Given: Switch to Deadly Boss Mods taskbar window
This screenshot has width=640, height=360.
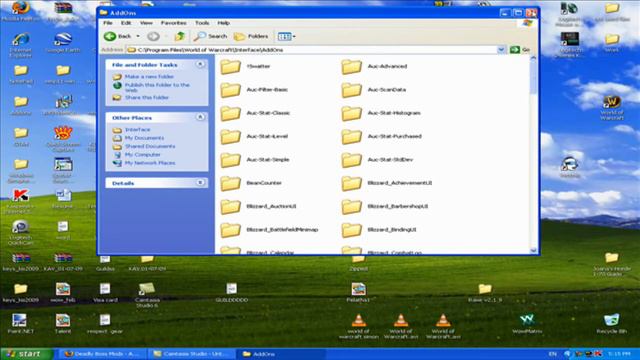Looking at the screenshot, I should pos(102,354).
